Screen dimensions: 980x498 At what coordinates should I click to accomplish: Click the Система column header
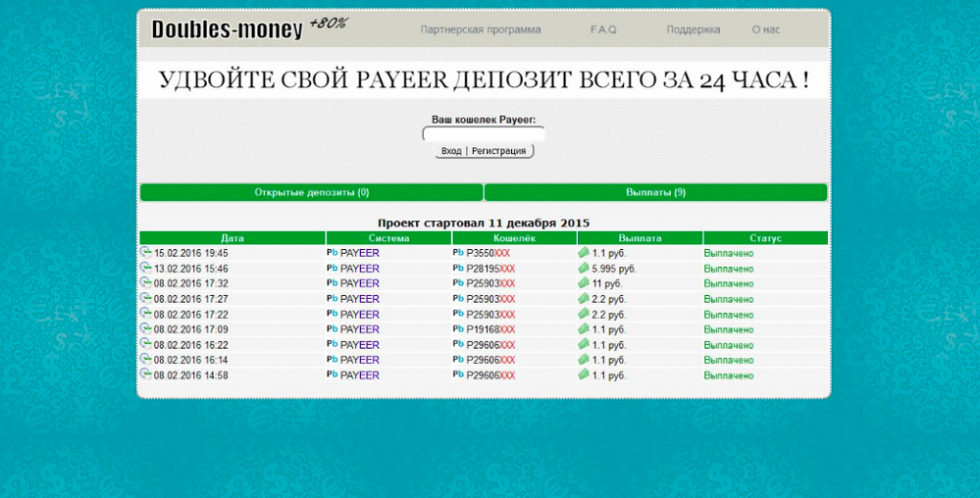[389, 238]
